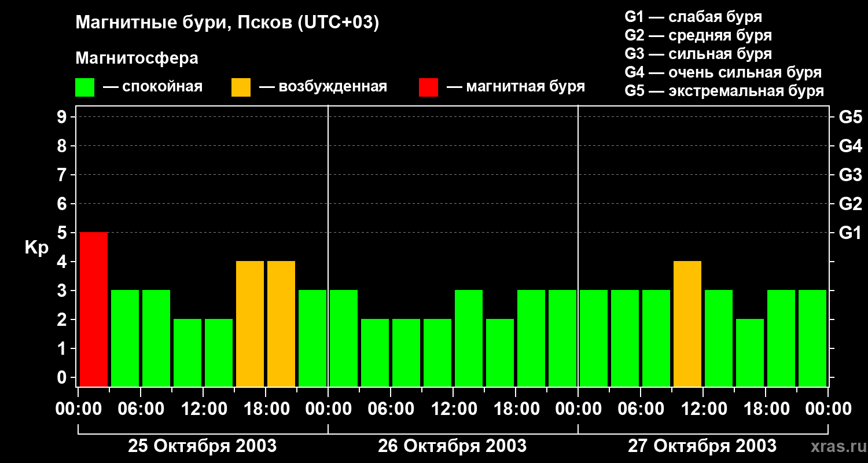Click the 12:00–15:00 green bar on 26 October

pyautogui.click(x=469, y=339)
